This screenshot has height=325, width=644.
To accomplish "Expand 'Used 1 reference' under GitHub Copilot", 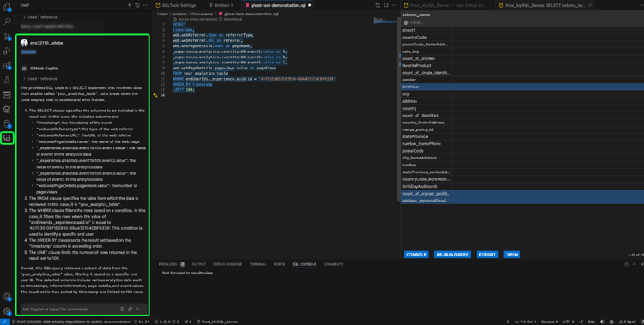I will 39,78.
